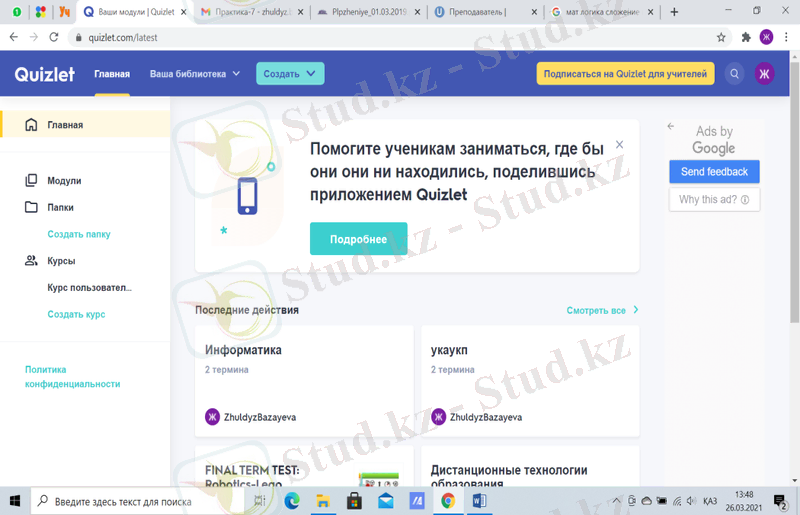Click the Why this ad? button
Screen dimensions: 800x515
pyautogui.click(x=714, y=200)
